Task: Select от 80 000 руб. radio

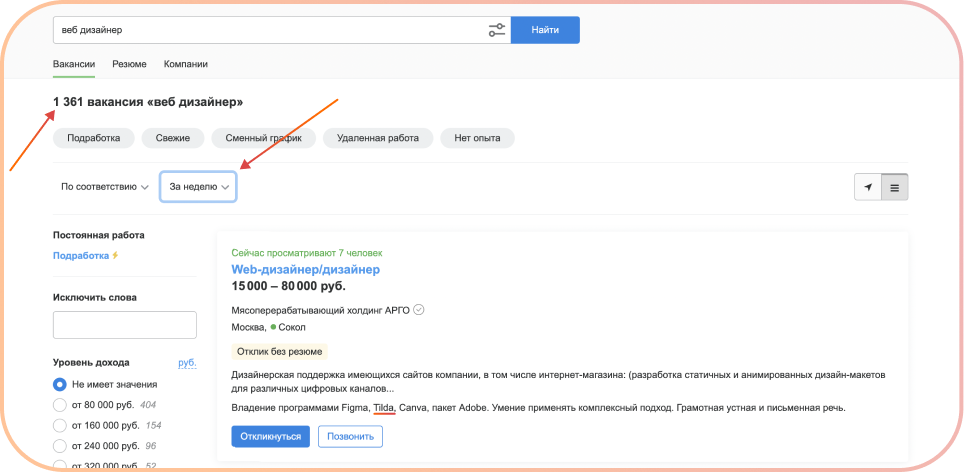Action: point(60,405)
